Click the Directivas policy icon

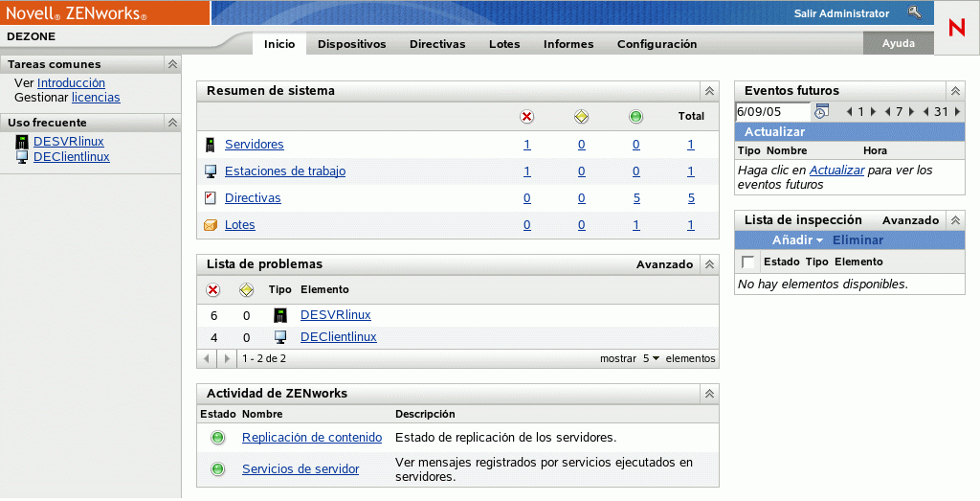[210, 197]
